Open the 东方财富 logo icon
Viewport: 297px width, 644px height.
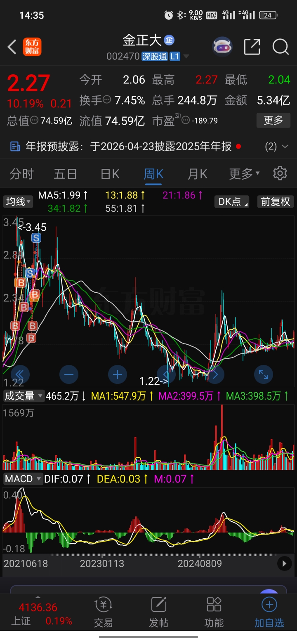point(32,47)
